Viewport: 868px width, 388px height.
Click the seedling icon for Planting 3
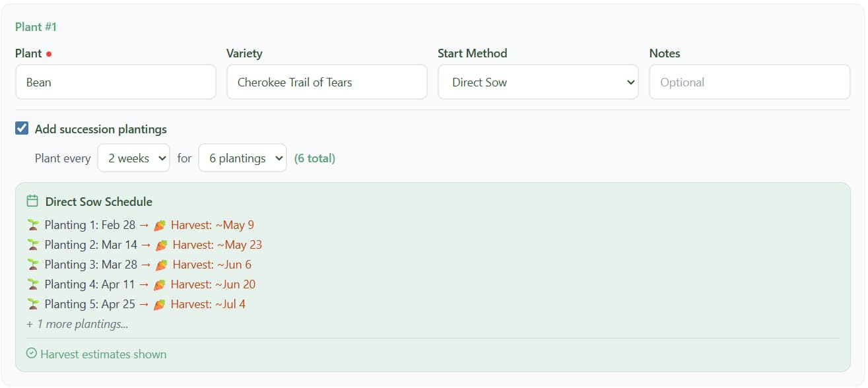click(x=32, y=264)
